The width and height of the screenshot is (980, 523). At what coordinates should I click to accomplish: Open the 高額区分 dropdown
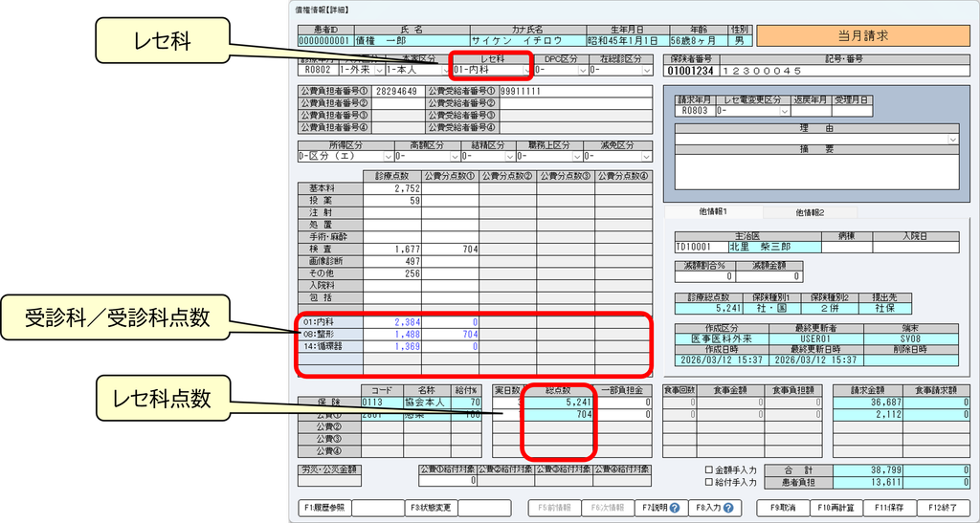coord(457,157)
